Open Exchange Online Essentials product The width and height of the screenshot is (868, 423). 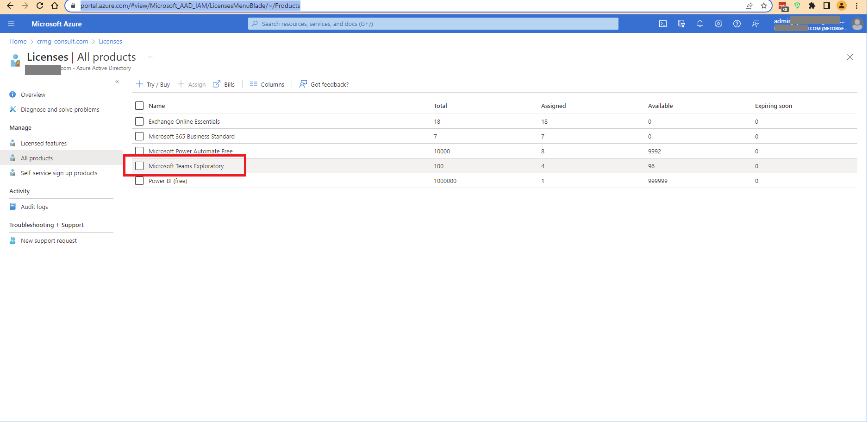184,121
